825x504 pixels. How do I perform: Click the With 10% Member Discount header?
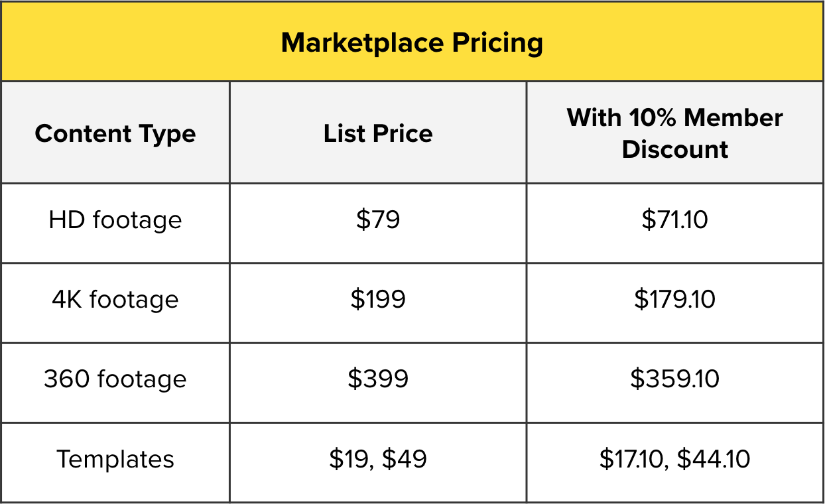[x=675, y=133]
